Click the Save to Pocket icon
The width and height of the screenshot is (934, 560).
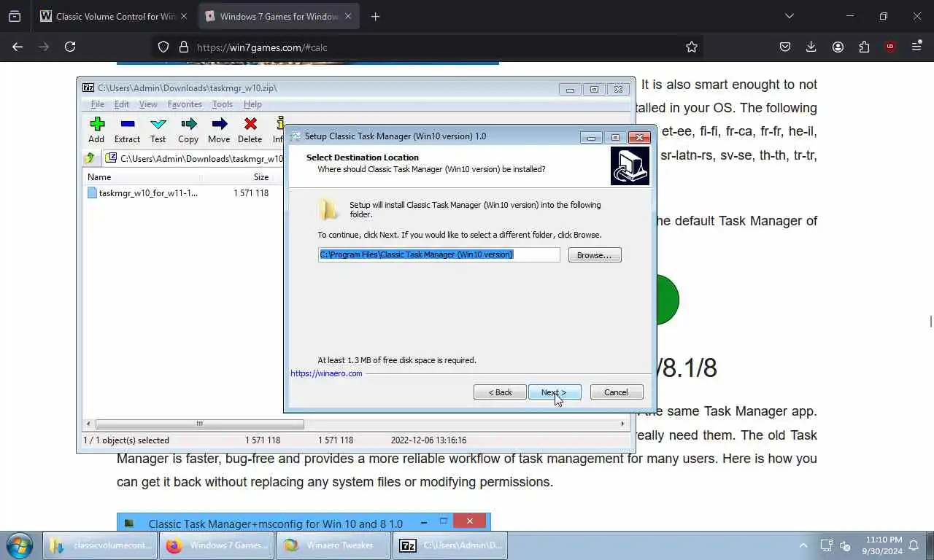point(785,47)
